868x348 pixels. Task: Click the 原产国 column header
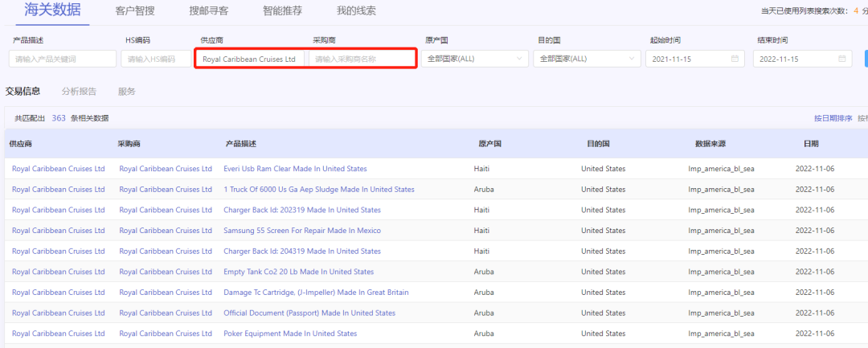coord(490,143)
